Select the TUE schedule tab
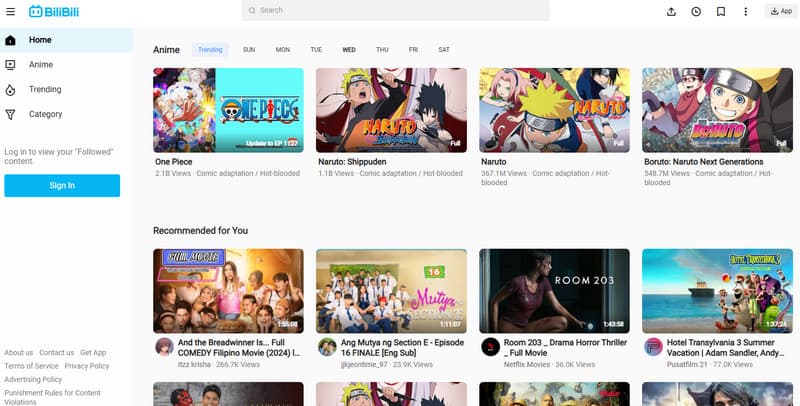800x406 pixels. [x=316, y=50]
